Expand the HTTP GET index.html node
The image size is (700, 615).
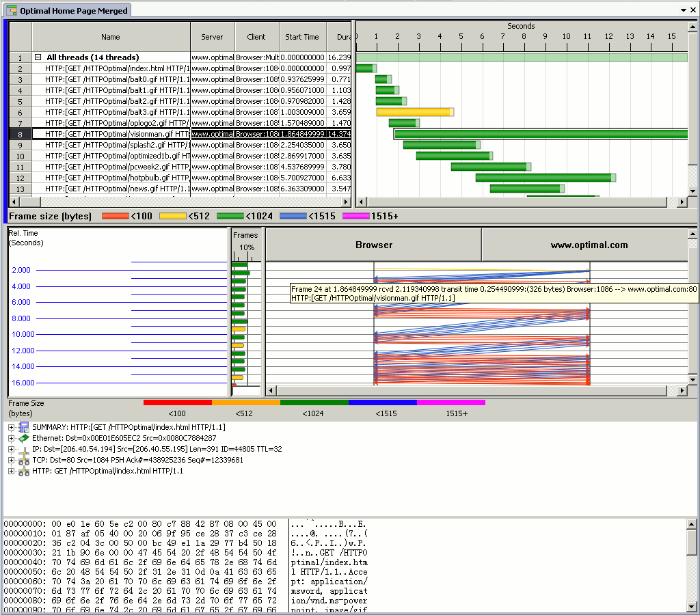pos(11,471)
